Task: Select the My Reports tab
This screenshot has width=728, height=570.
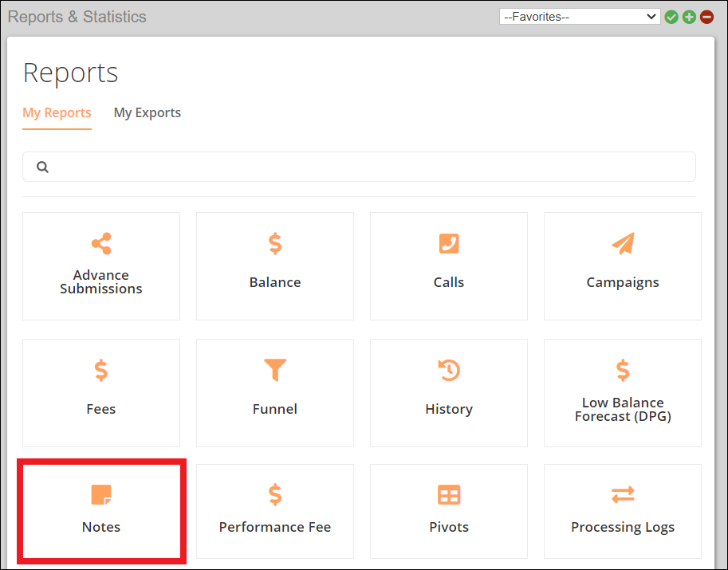Action: tap(57, 113)
